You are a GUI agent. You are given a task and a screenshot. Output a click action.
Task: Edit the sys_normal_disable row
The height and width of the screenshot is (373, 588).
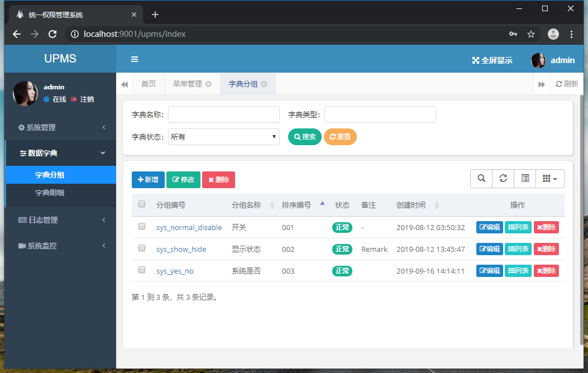click(489, 227)
